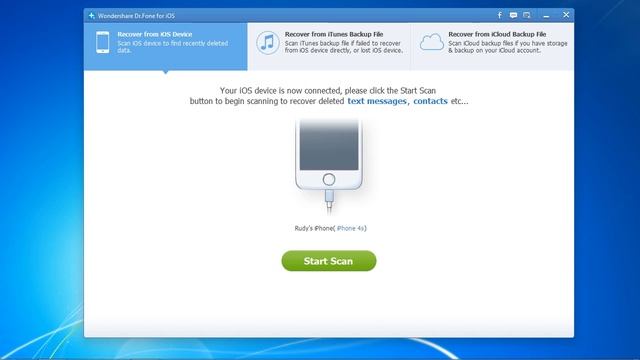Image resolution: width=640 pixels, height=360 pixels.
Task: Switch to Recover from iTunes Backup File
Action: click(x=329, y=46)
